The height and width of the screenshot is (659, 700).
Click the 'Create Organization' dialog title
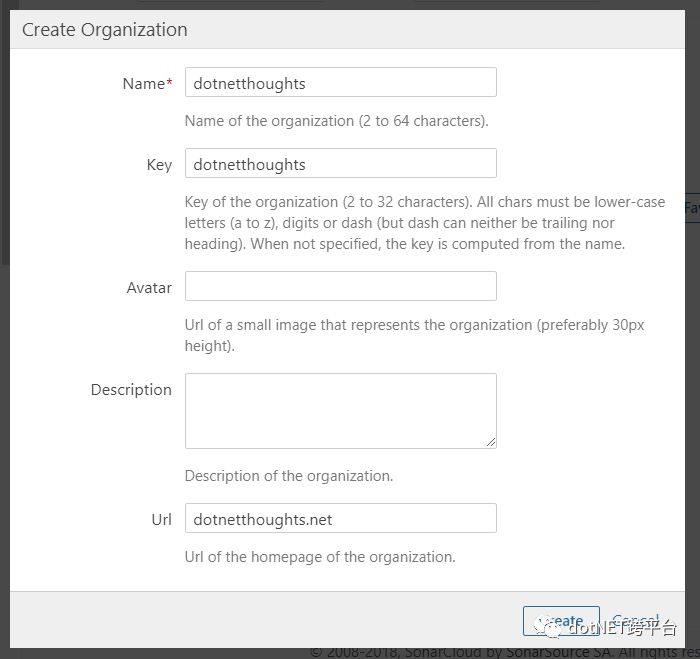coord(104,30)
